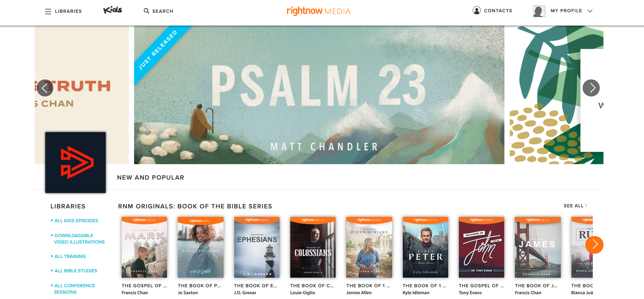Click the search magnifying glass icon
Image resolution: width=644 pixels, height=299 pixels.
146,11
